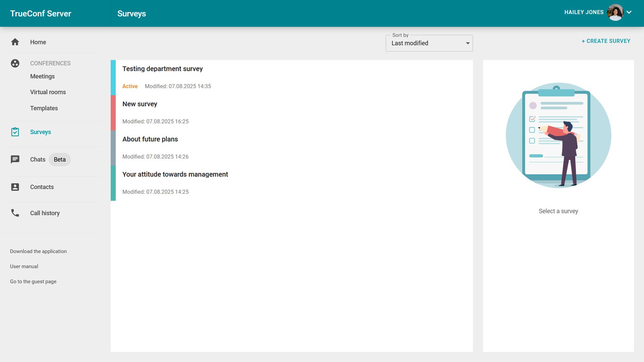The width and height of the screenshot is (644, 362).
Task: Click the Contacts person icon
Action: coord(15,187)
